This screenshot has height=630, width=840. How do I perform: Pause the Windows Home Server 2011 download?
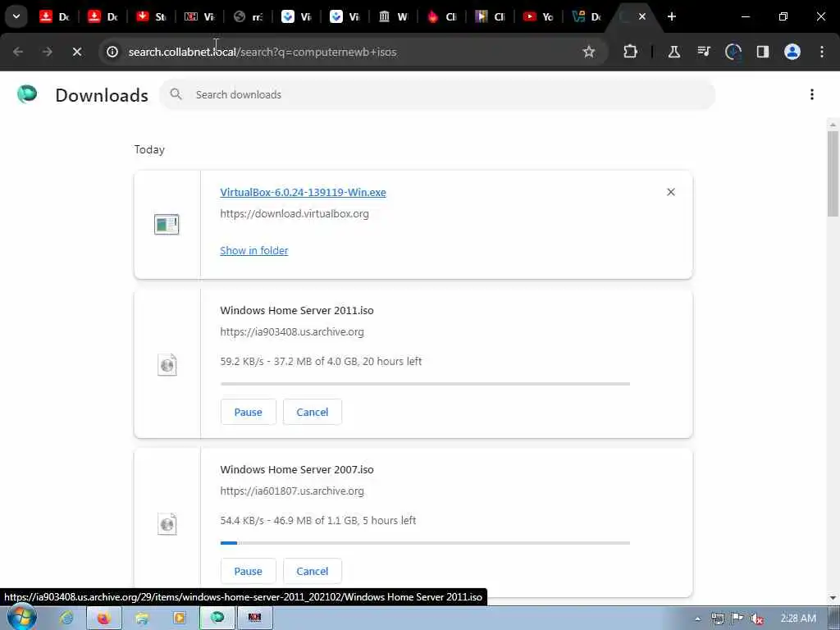tap(248, 412)
